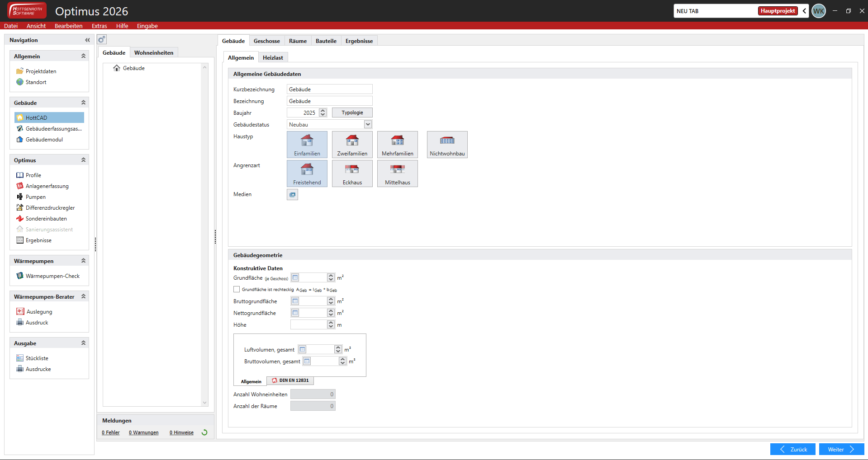This screenshot has height=460, width=868.
Task: Click the Kurzbezeichnung text field
Action: click(x=329, y=89)
